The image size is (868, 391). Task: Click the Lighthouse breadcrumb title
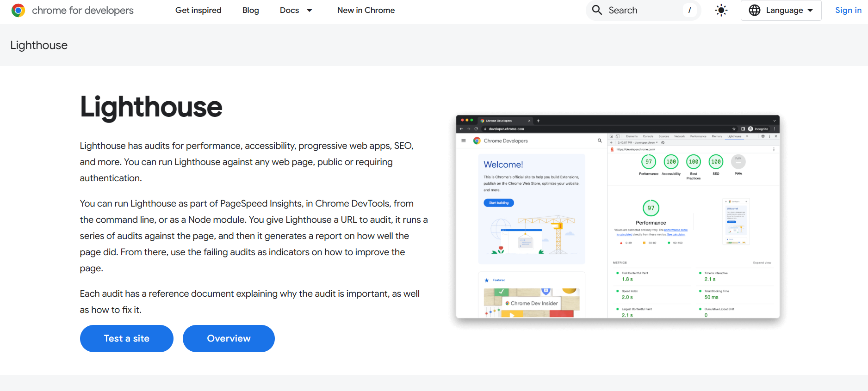click(x=39, y=45)
